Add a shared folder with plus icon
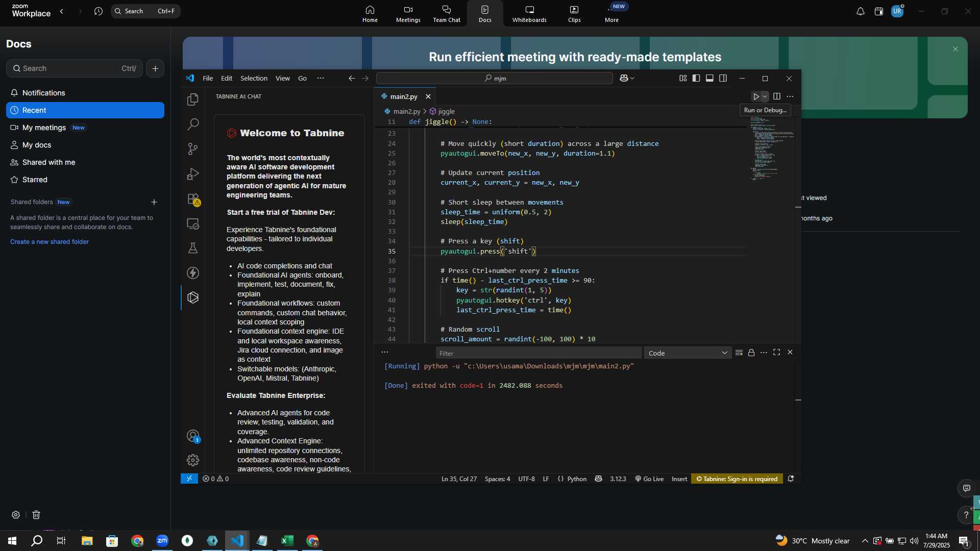Screen dimensions: 980x551 (154, 202)
